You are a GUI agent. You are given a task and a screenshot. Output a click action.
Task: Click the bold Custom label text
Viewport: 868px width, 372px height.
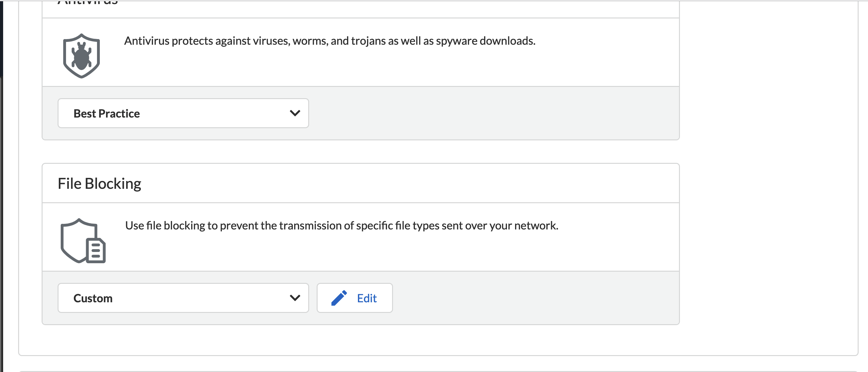coord(93,298)
